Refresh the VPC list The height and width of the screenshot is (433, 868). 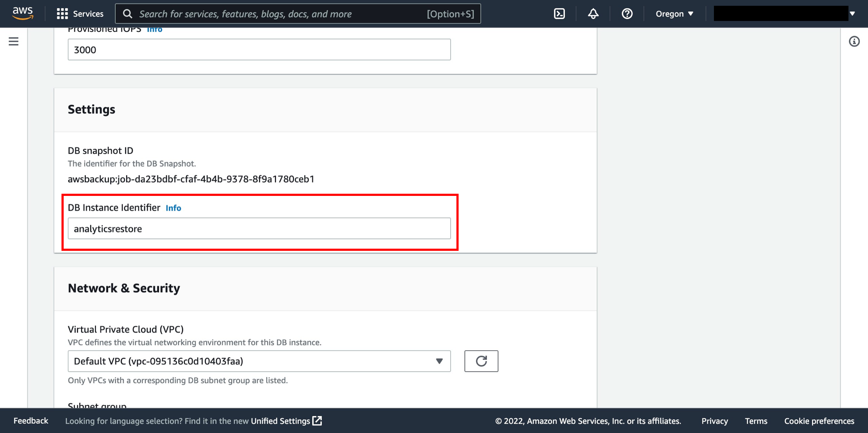[x=481, y=361]
